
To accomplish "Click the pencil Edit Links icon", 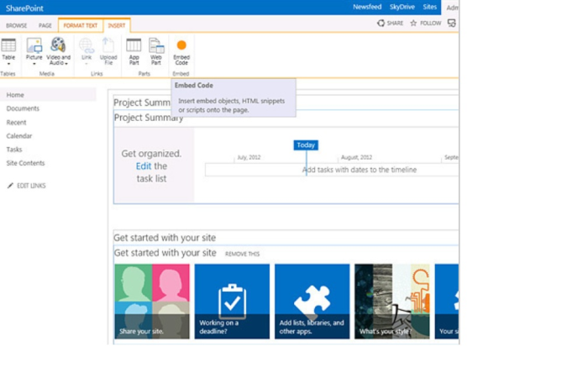I will [10, 186].
